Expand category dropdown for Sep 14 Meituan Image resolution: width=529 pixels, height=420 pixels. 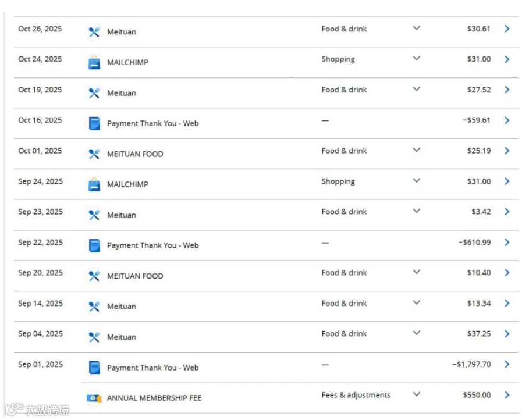(417, 302)
